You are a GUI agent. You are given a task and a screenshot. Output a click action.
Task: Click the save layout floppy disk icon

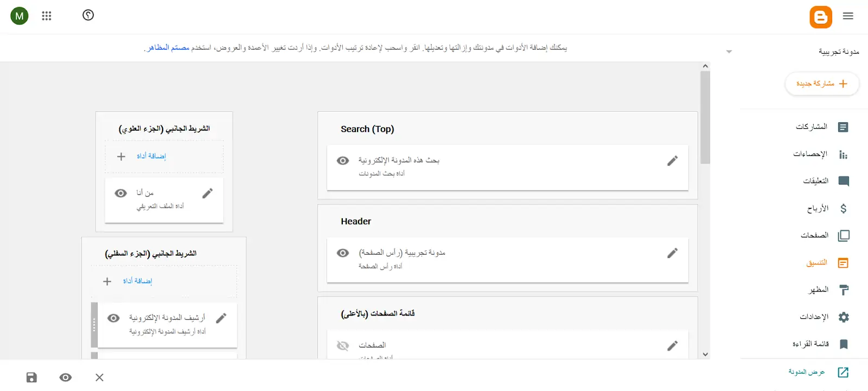click(32, 377)
